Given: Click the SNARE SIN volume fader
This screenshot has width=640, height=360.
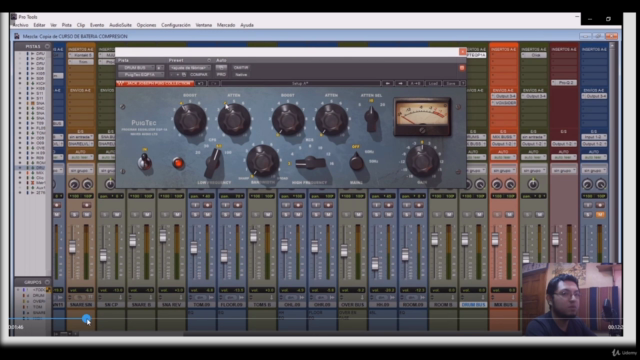Looking at the screenshot, I should (x=72, y=247).
